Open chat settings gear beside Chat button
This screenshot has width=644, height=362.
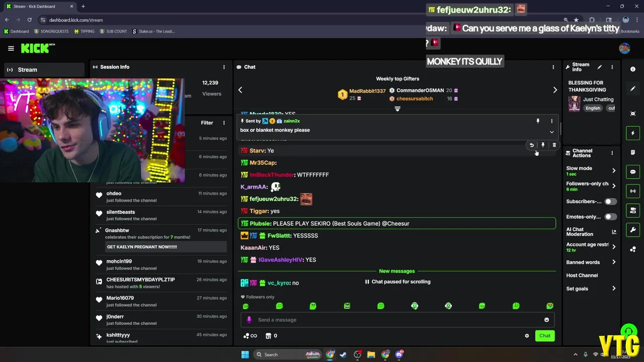(x=527, y=336)
